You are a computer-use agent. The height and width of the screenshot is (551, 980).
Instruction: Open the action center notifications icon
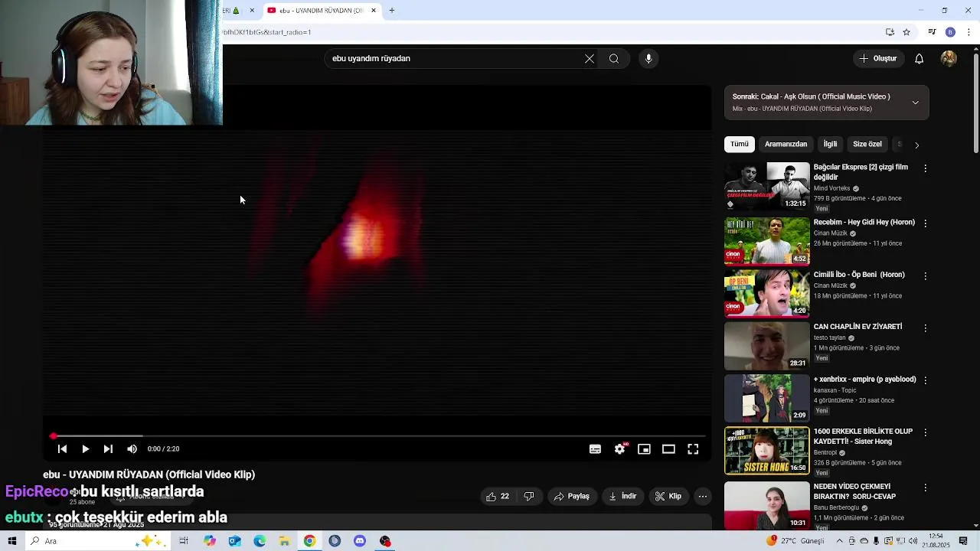coord(963,541)
